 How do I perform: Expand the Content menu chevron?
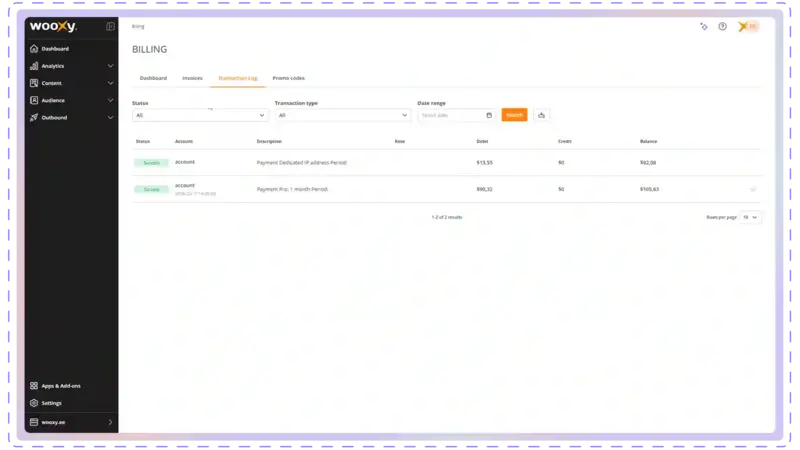(x=110, y=83)
